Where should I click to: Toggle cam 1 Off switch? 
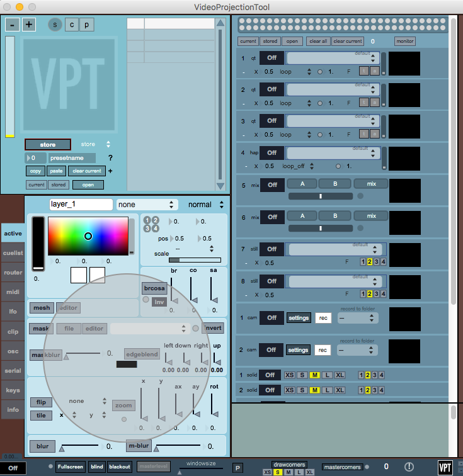(272, 318)
